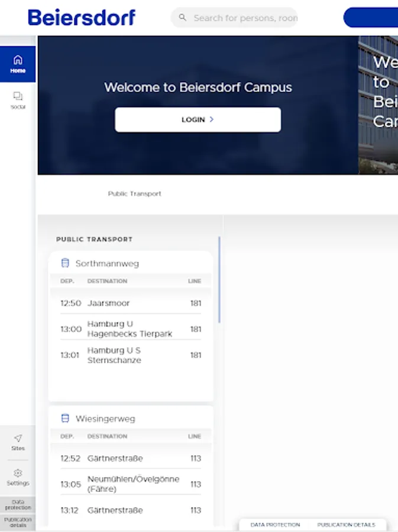Click the Welcome to Beiersdorf Campus heading
The height and width of the screenshot is (532, 398).
(198, 87)
